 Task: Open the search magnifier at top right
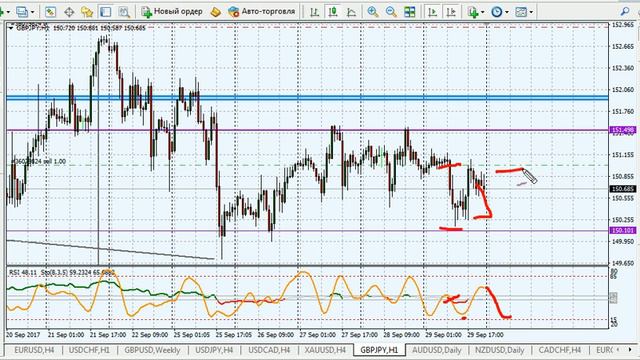tap(624, 12)
